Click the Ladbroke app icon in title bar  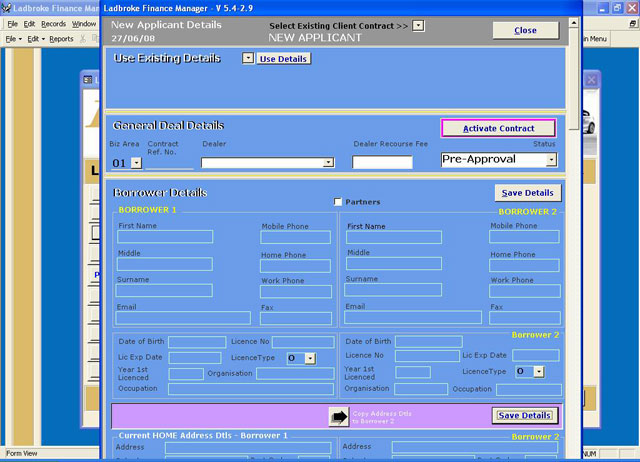point(6,8)
